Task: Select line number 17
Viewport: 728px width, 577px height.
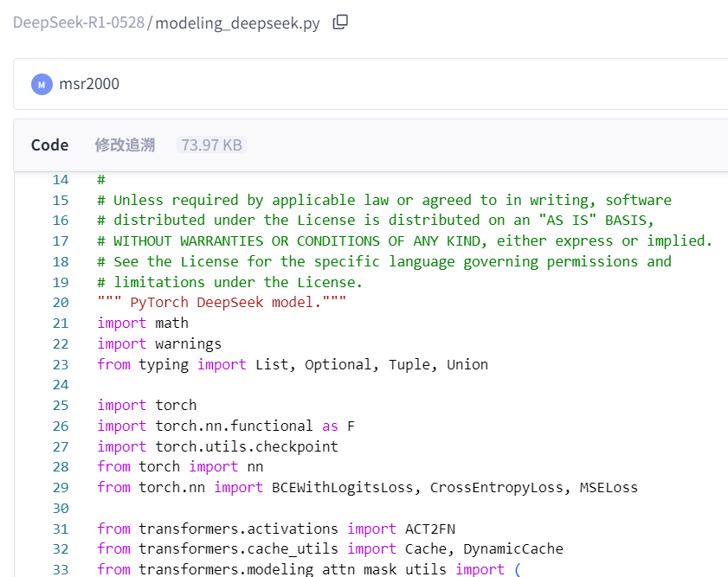Action: tap(61, 241)
